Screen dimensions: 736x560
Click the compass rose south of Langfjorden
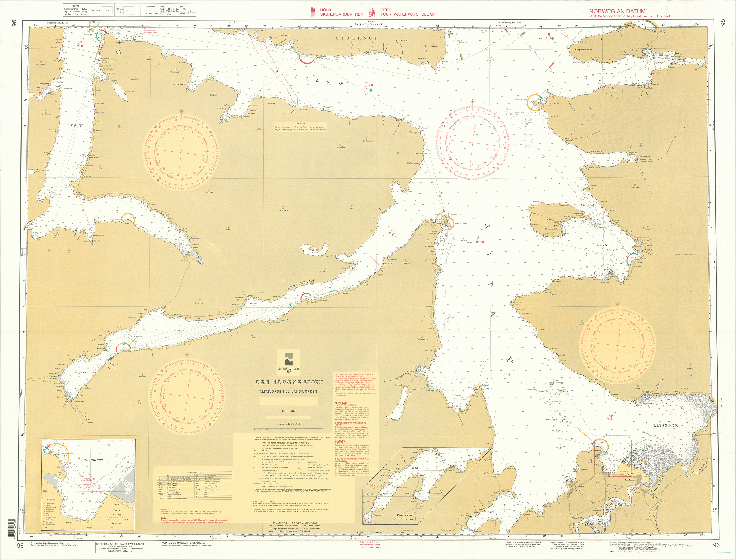coord(187,396)
